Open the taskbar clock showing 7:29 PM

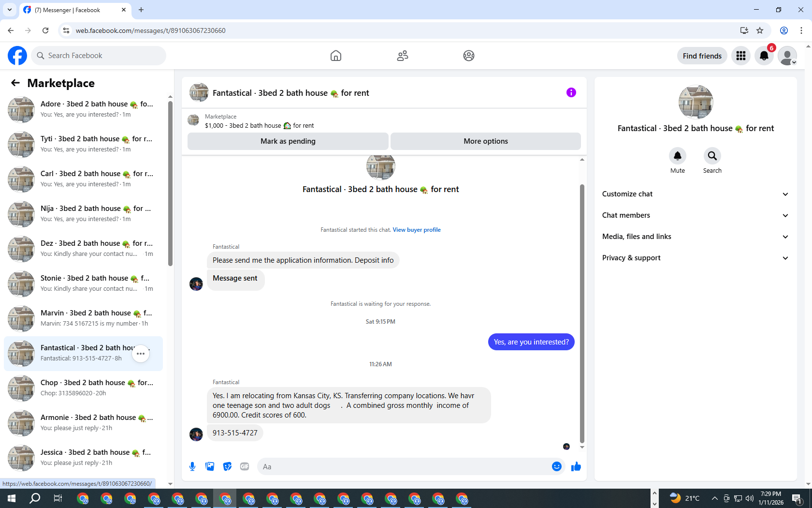[771, 498]
